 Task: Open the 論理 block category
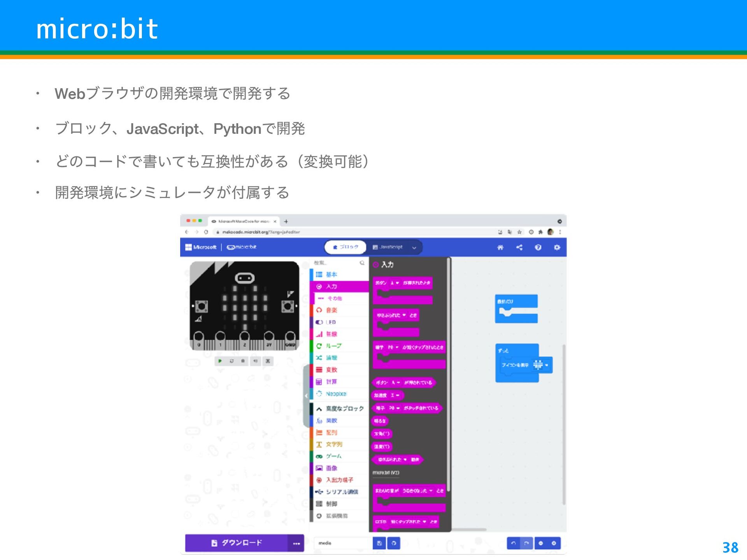[340, 358]
